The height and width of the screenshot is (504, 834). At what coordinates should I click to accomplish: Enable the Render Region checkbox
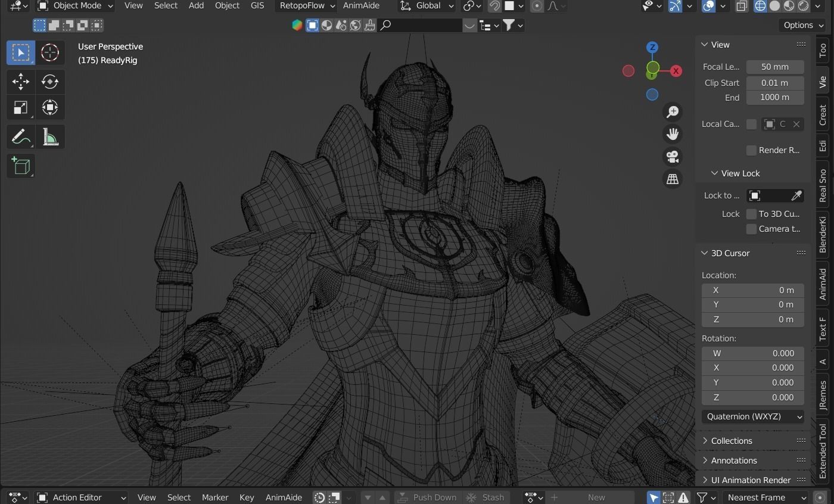click(x=751, y=150)
